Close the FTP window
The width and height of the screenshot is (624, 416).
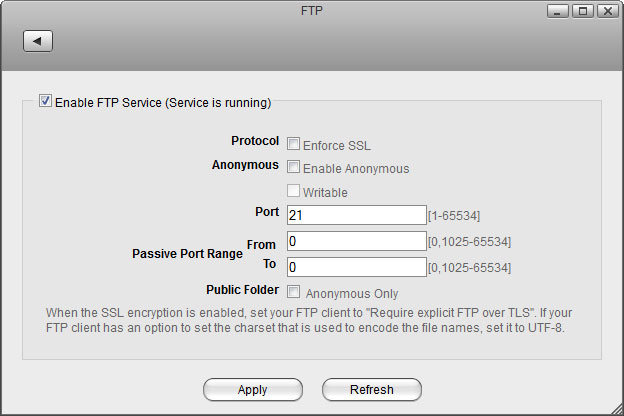pos(606,11)
